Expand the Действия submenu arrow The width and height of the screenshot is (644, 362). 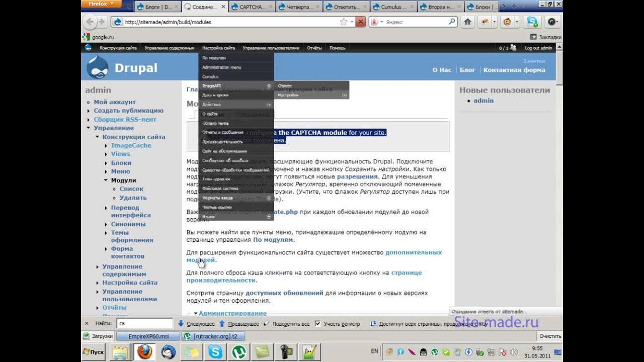tap(269, 105)
